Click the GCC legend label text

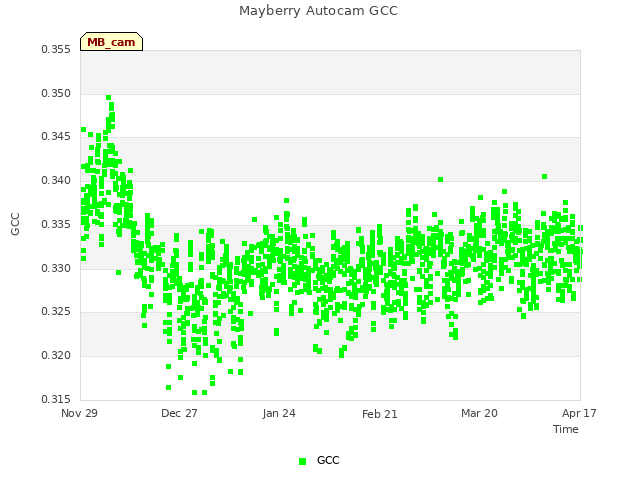pos(328,460)
